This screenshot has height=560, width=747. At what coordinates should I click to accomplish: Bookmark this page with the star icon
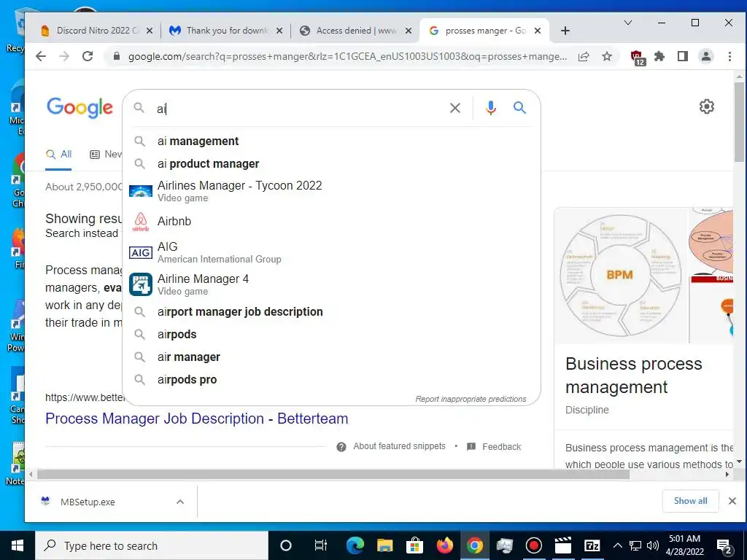606,56
